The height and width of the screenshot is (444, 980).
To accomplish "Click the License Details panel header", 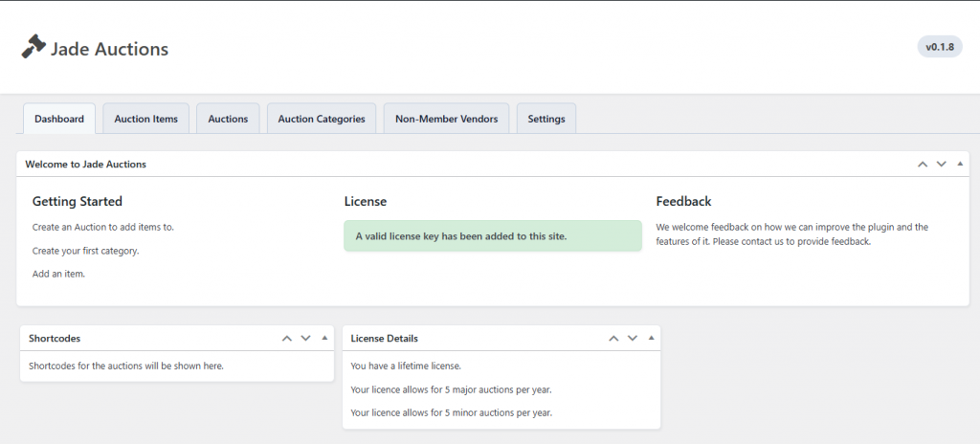I will point(385,339).
